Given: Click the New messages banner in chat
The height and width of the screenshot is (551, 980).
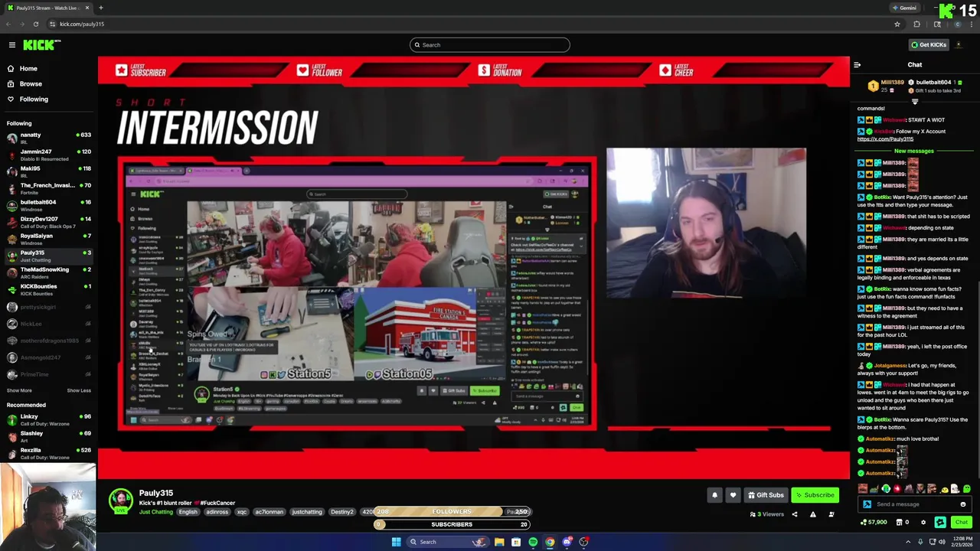Looking at the screenshot, I should [x=914, y=151].
